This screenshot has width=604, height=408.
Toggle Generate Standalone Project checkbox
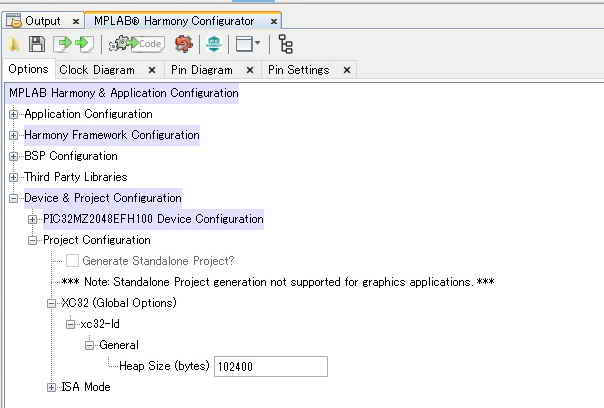[x=72, y=261]
